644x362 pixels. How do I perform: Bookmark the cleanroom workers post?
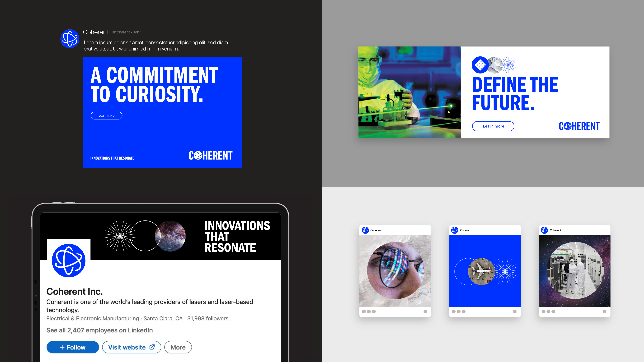605,312
